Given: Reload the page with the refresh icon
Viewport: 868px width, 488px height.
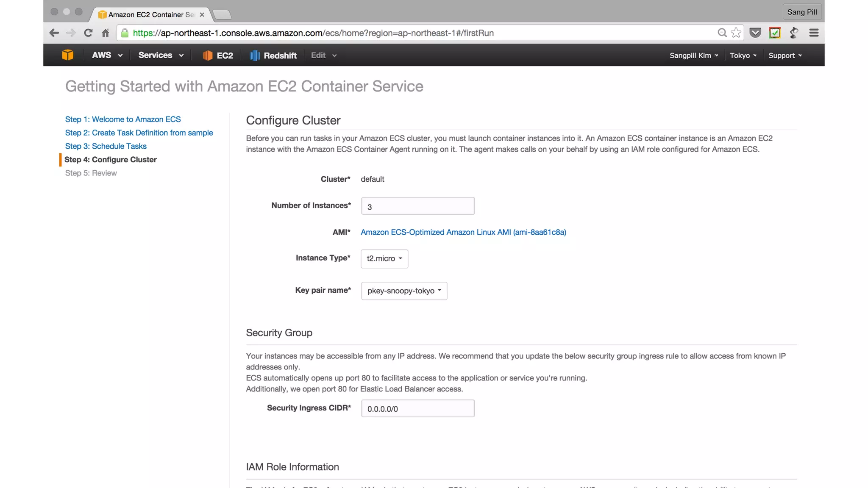Looking at the screenshot, I should pos(88,33).
